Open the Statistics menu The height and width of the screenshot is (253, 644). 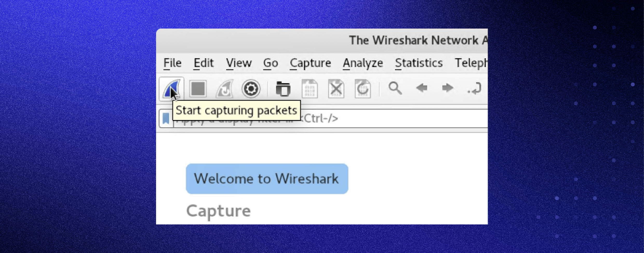419,63
